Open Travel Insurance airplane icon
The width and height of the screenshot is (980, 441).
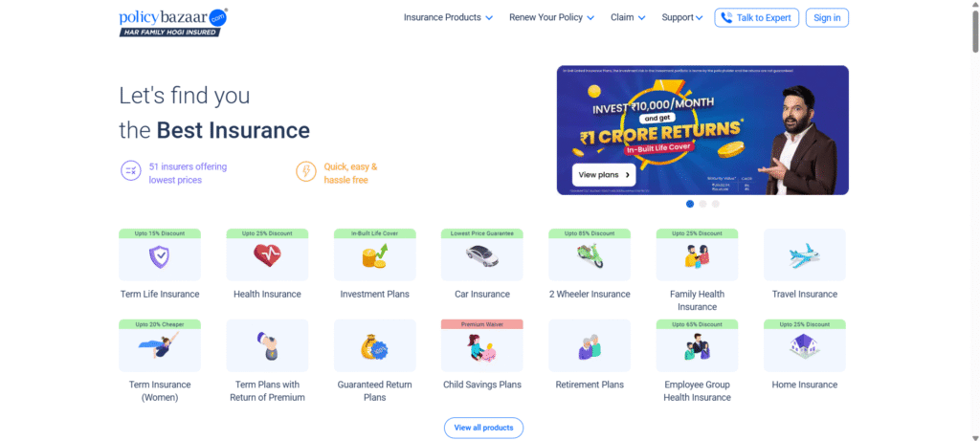(x=804, y=256)
